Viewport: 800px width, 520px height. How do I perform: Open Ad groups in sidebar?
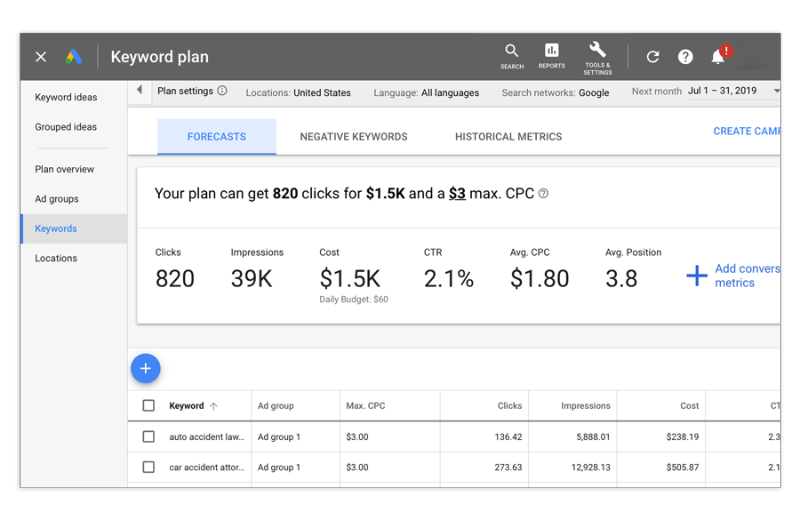coord(57,199)
